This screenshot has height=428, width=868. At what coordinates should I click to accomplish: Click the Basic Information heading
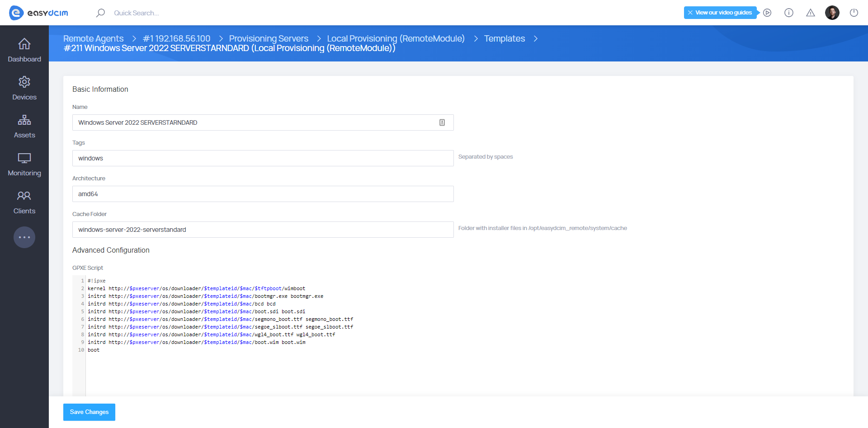[x=100, y=89]
